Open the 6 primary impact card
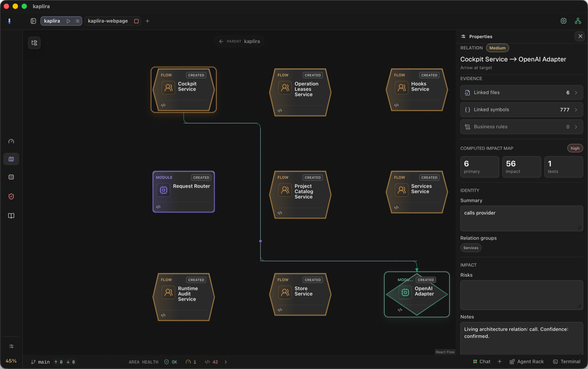 [480, 167]
